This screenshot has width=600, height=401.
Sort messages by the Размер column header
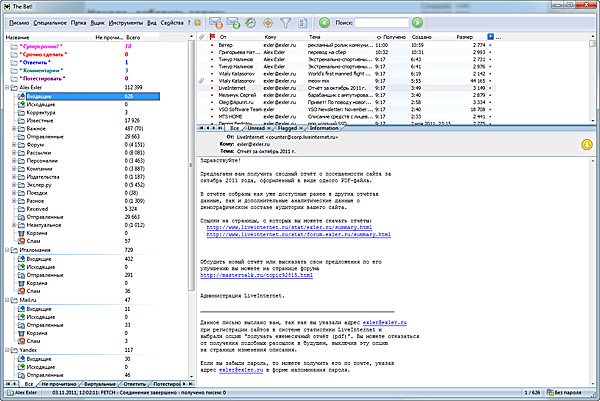coord(465,35)
